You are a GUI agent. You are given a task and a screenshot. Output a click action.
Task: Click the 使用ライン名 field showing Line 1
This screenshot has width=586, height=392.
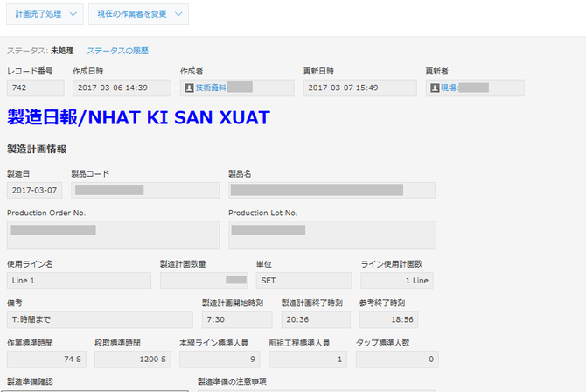pos(79,281)
